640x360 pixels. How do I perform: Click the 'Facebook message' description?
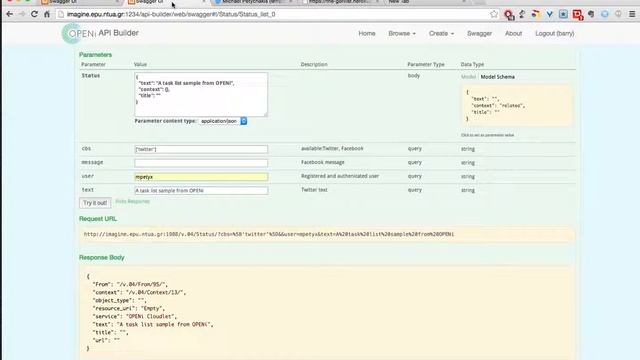[323, 162]
